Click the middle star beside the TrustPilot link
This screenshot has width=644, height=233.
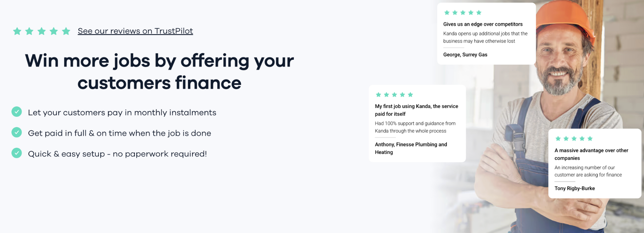(x=42, y=31)
